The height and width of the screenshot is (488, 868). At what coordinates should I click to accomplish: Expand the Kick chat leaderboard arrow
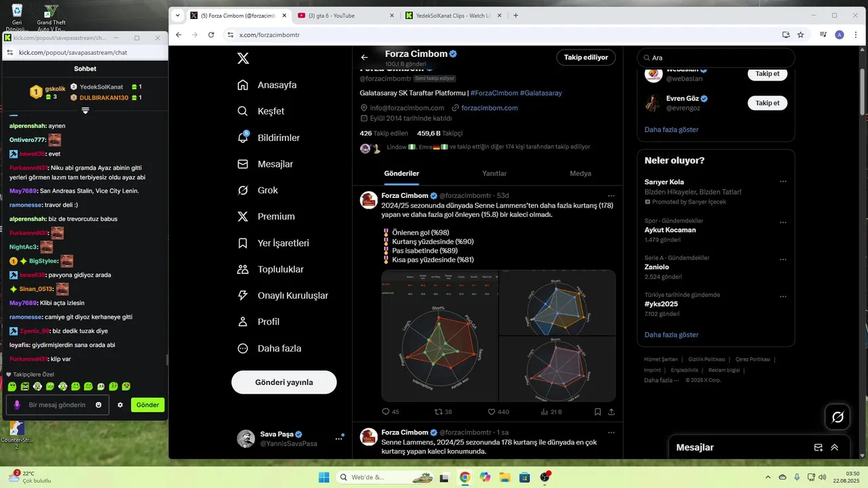tap(85, 110)
